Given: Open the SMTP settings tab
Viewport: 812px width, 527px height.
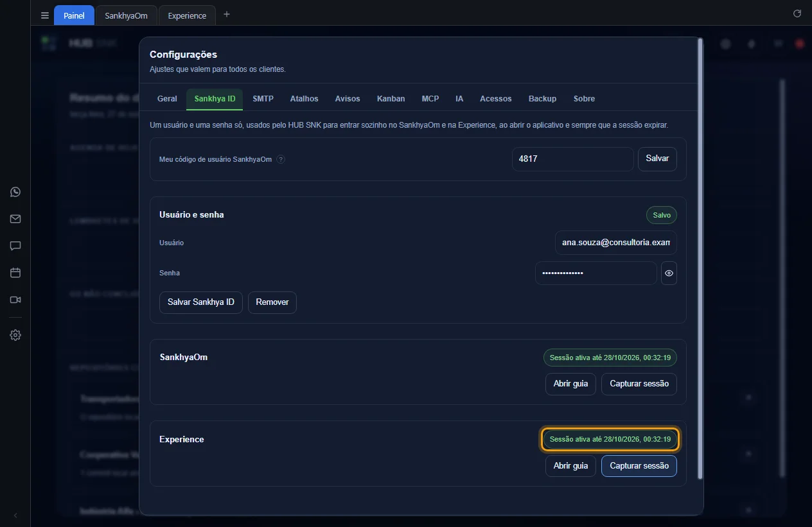Looking at the screenshot, I should point(263,99).
